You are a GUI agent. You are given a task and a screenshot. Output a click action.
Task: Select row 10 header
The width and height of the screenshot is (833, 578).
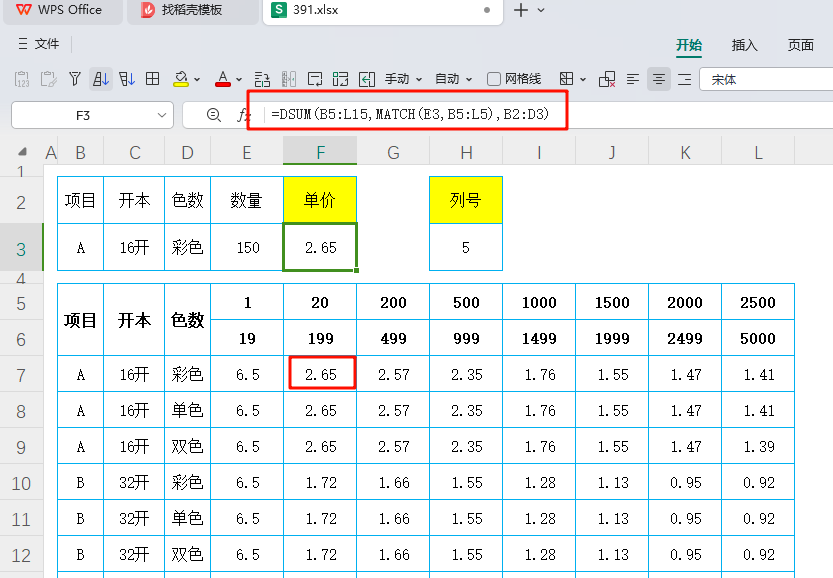point(21,483)
